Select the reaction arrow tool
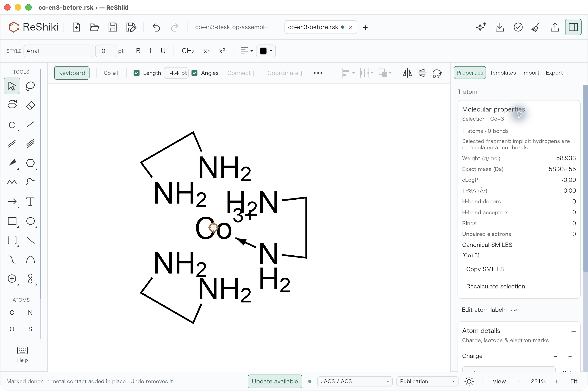Image resolution: width=588 pixels, height=391 pixels. (x=12, y=201)
